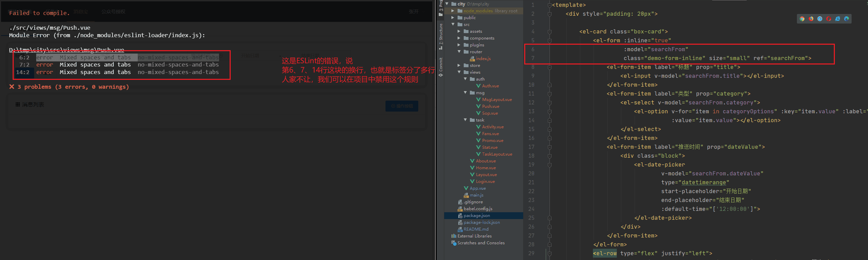The width and height of the screenshot is (868, 260).
Task: Click the 14:2 error location in overlay
Action: 23,72
